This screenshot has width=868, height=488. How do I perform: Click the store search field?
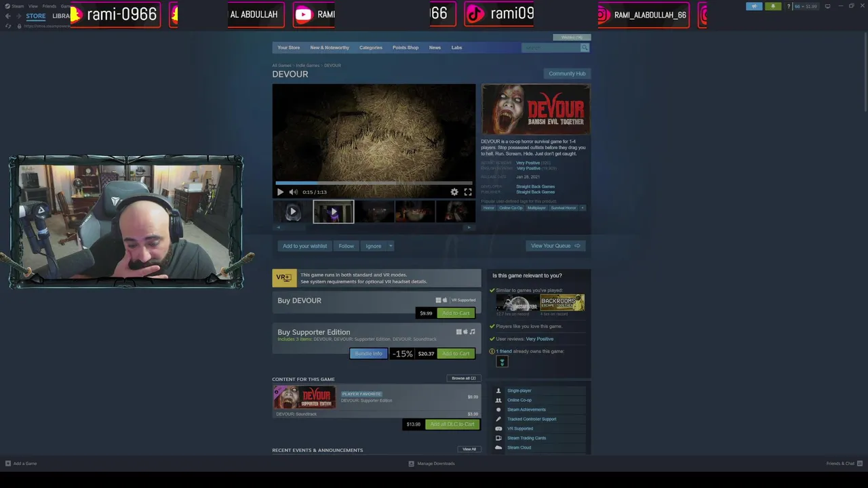[x=551, y=47]
